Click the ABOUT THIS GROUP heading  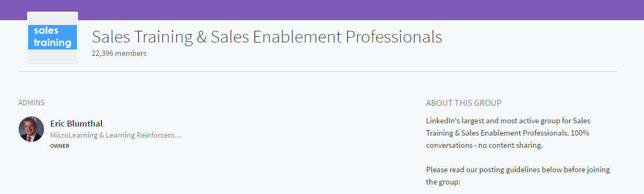pos(463,103)
